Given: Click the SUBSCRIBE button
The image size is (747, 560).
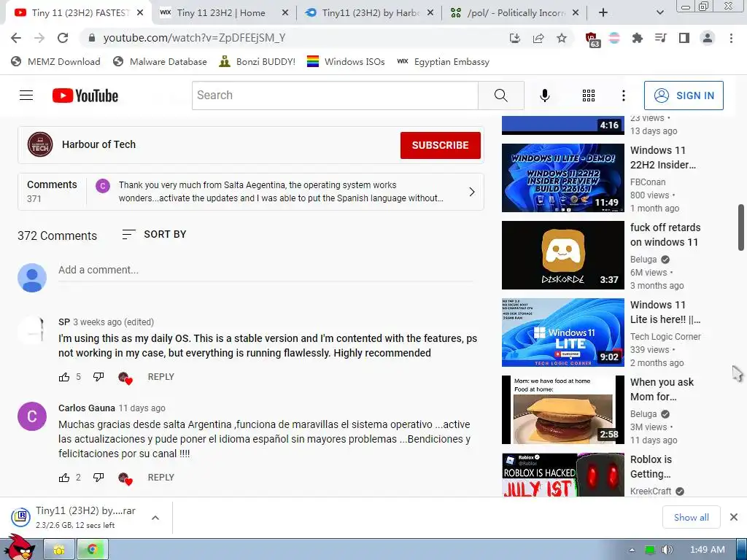Looking at the screenshot, I should (x=440, y=145).
